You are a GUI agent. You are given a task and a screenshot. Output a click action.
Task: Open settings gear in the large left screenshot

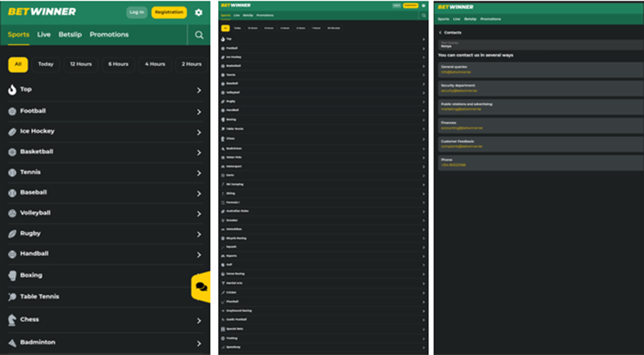(x=199, y=13)
